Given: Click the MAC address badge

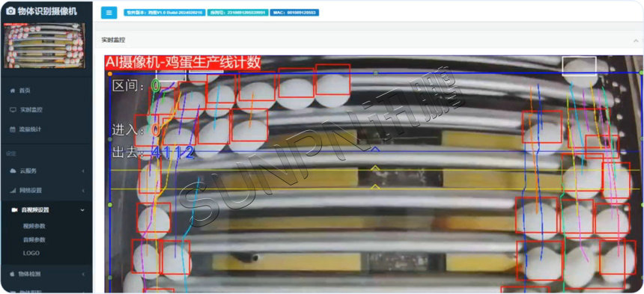Looking at the screenshot, I should point(294,13).
